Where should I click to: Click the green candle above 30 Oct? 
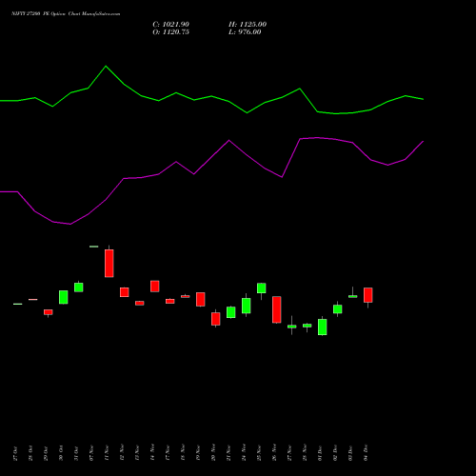[64, 297]
